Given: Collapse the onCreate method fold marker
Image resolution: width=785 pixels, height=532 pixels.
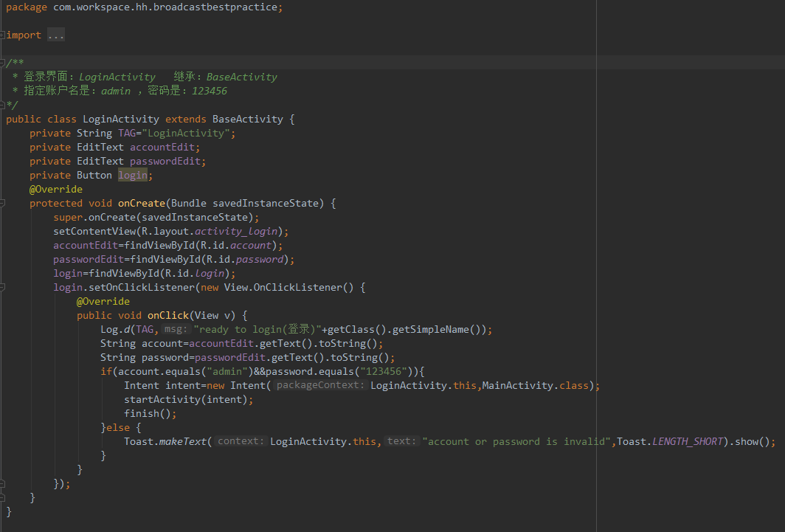Looking at the screenshot, I should tap(2, 203).
